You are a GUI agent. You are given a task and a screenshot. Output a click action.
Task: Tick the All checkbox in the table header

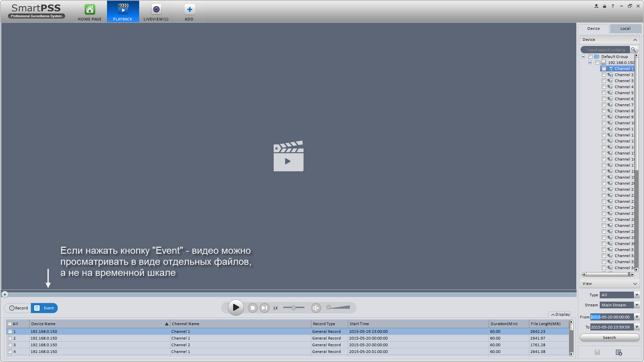pyautogui.click(x=10, y=324)
